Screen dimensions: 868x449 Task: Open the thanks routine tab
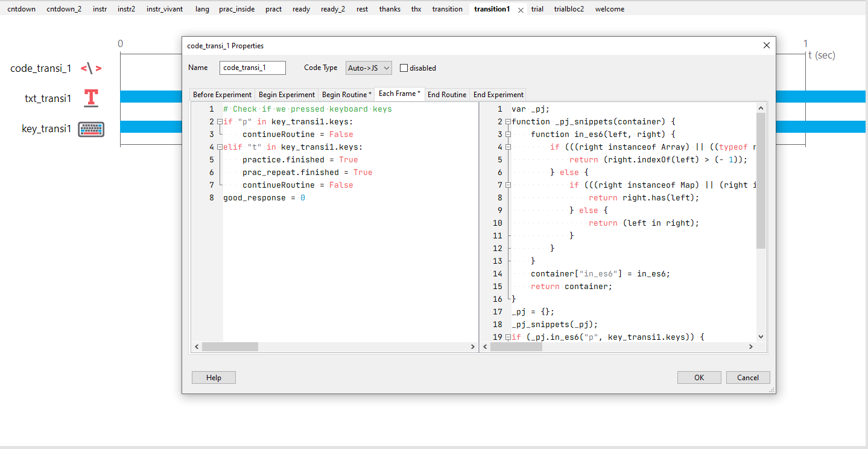pos(390,9)
